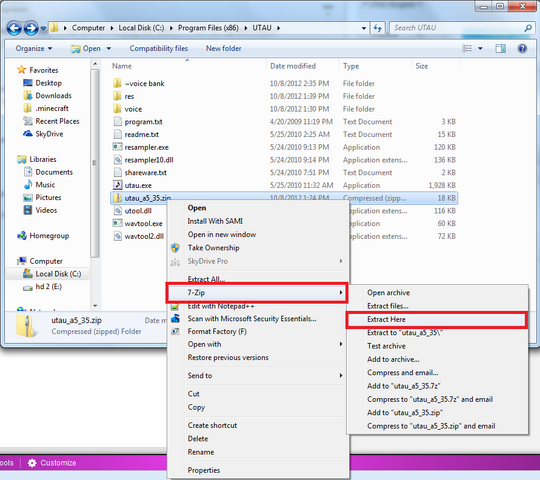Click the Format Factory icon in menu

175,332
